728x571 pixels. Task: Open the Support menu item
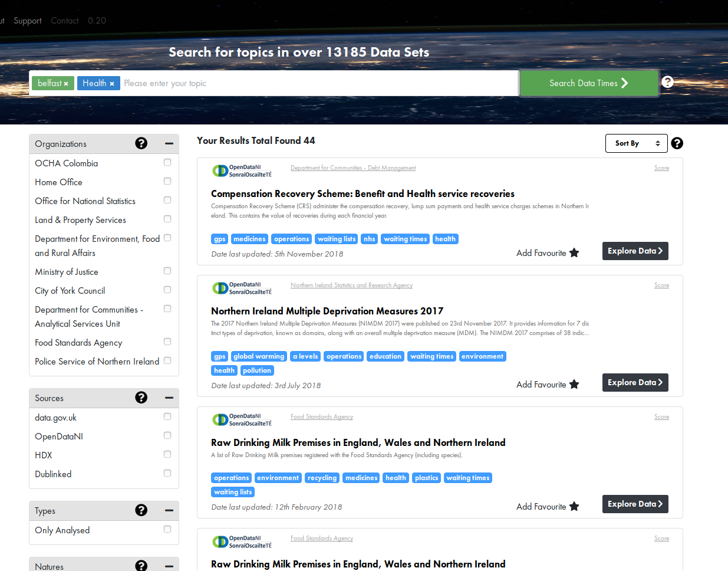point(28,21)
